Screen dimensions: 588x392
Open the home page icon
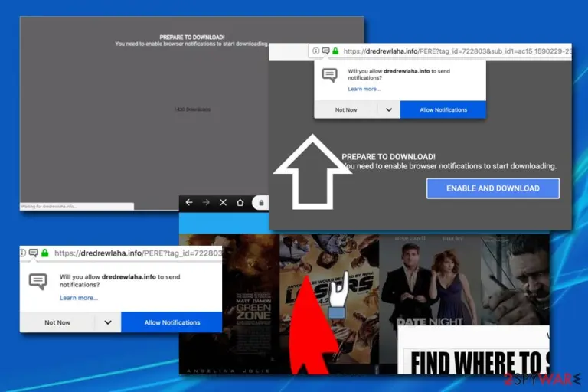240,202
